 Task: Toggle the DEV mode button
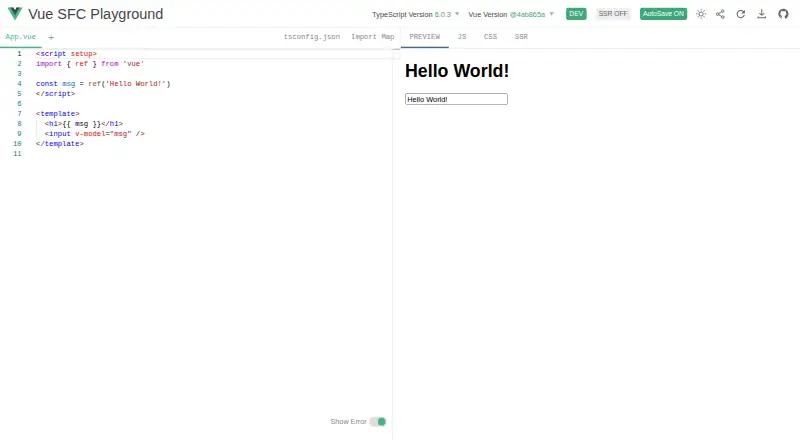pos(576,14)
